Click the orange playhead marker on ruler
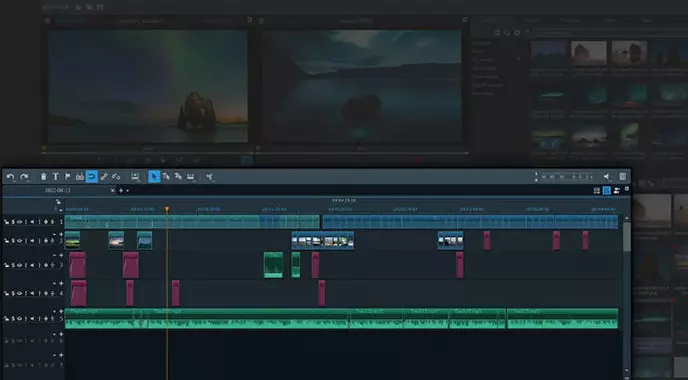 click(167, 209)
